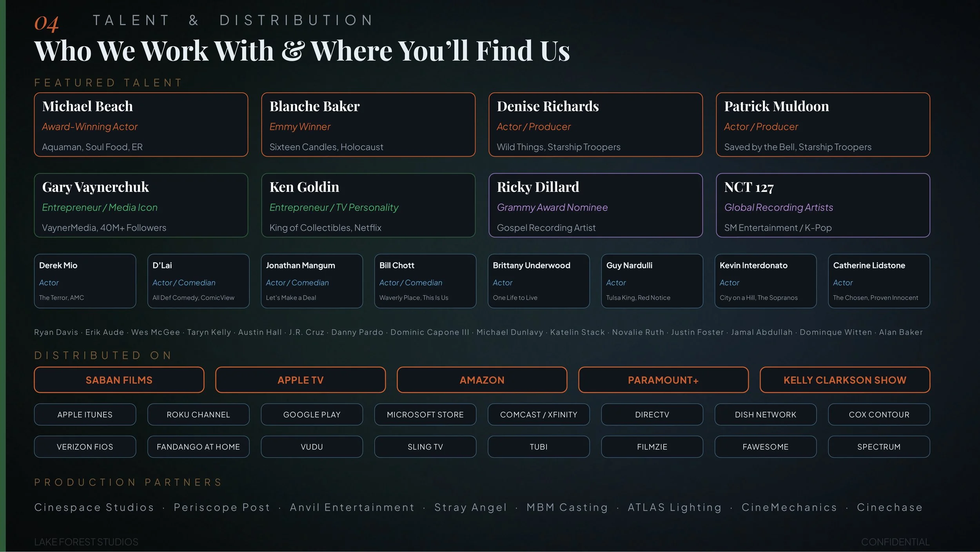The height and width of the screenshot is (552, 980).
Task: Choose the Amazon distribution button
Action: pos(482,380)
